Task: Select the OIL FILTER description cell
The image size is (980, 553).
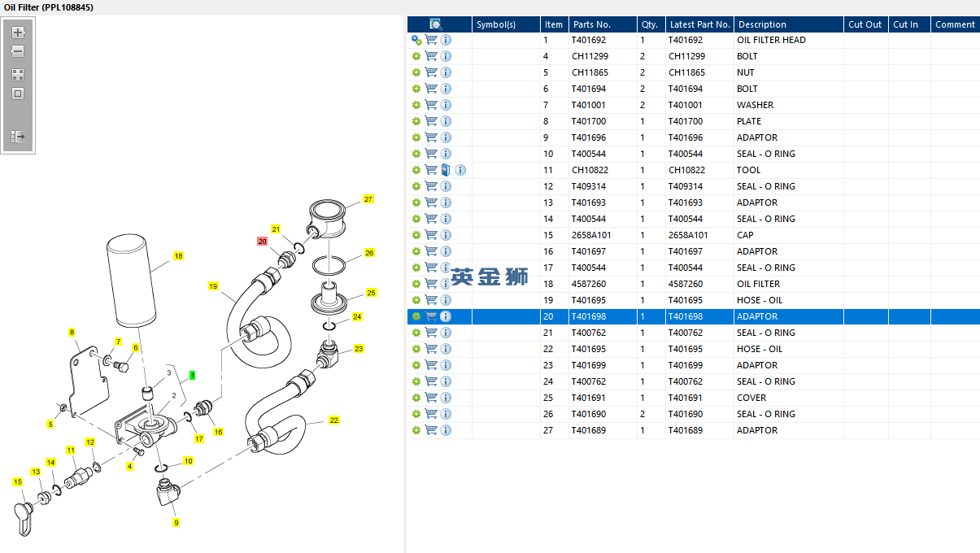Action: pos(788,284)
